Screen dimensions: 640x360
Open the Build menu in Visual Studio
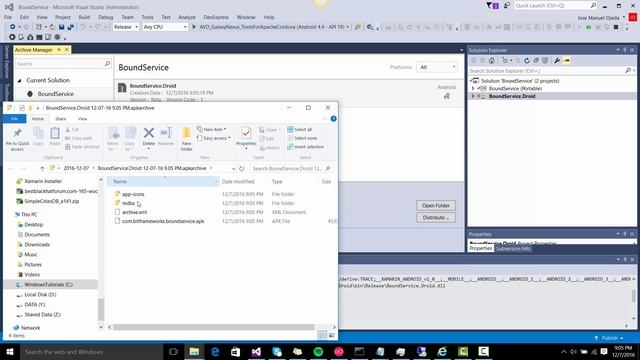84,17
